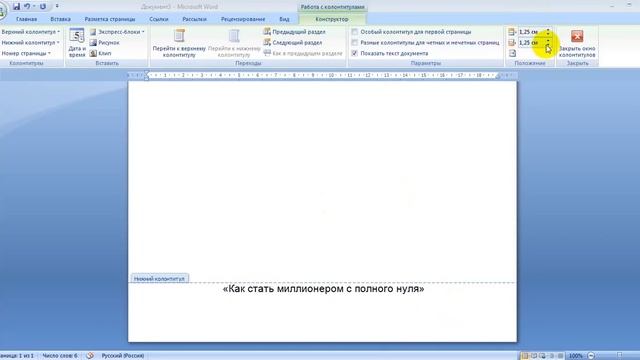The image size is (640, 360).
Task: Open the Рецензирование tab
Action: pos(243,19)
